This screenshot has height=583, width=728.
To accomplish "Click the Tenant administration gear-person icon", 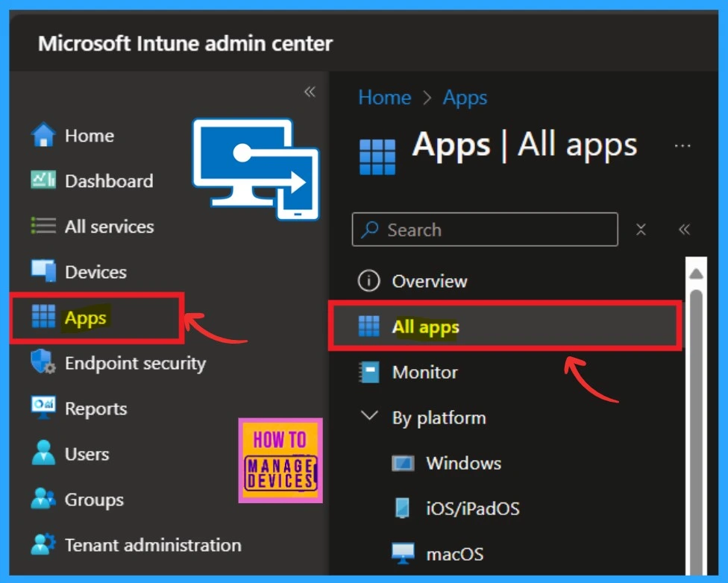I will pos(43,543).
